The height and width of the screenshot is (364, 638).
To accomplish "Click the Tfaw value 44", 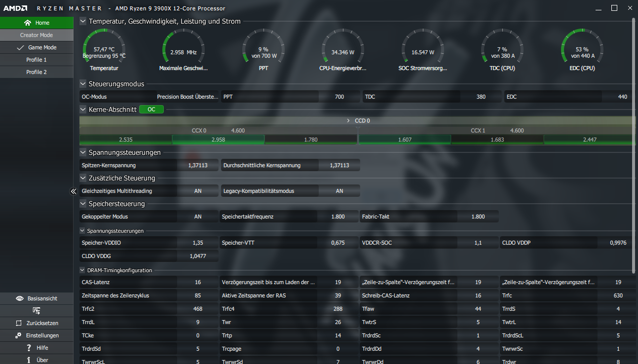I will tap(478, 309).
